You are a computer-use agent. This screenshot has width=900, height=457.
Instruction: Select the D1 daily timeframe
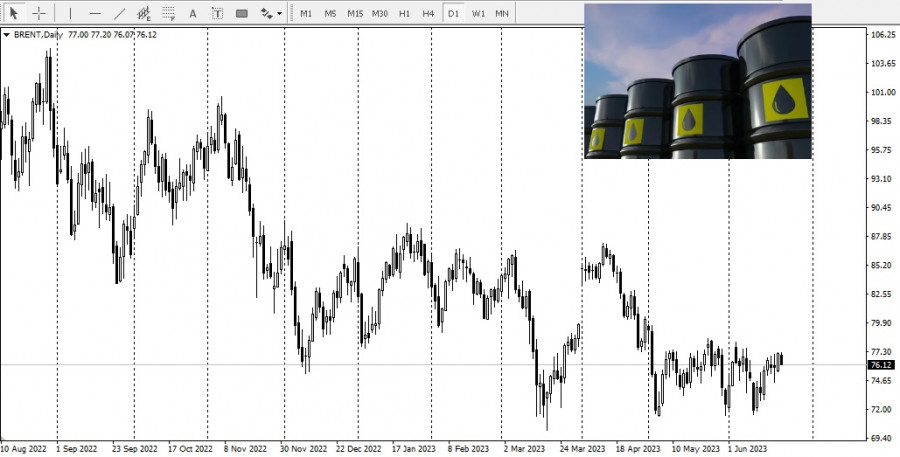453,13
